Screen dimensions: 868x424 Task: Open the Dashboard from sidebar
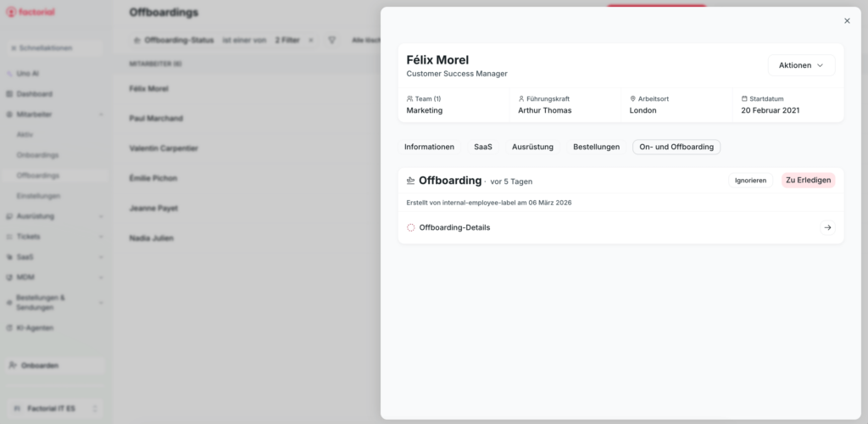point(35,94)
